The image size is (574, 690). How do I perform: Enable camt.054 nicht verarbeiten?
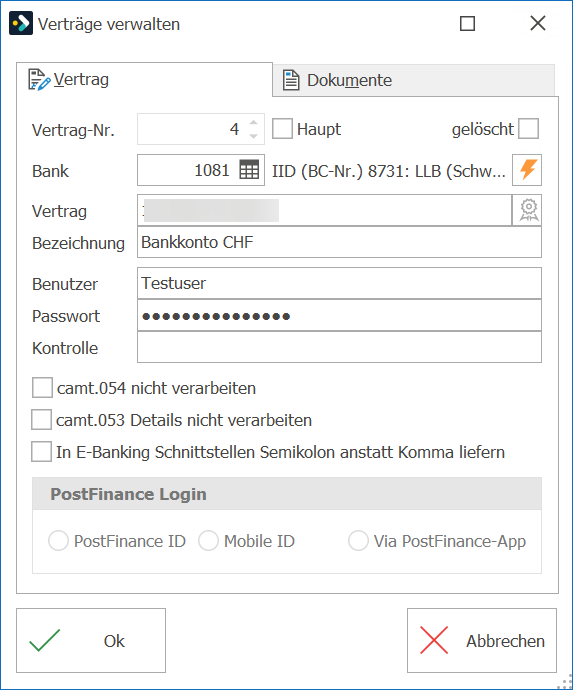pyautogui.click(x=42, y=388)
